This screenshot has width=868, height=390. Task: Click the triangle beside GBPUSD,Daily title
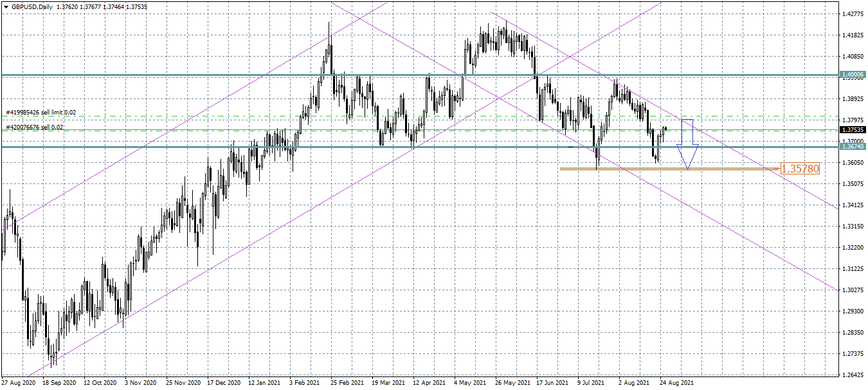(x=6, y=6)
